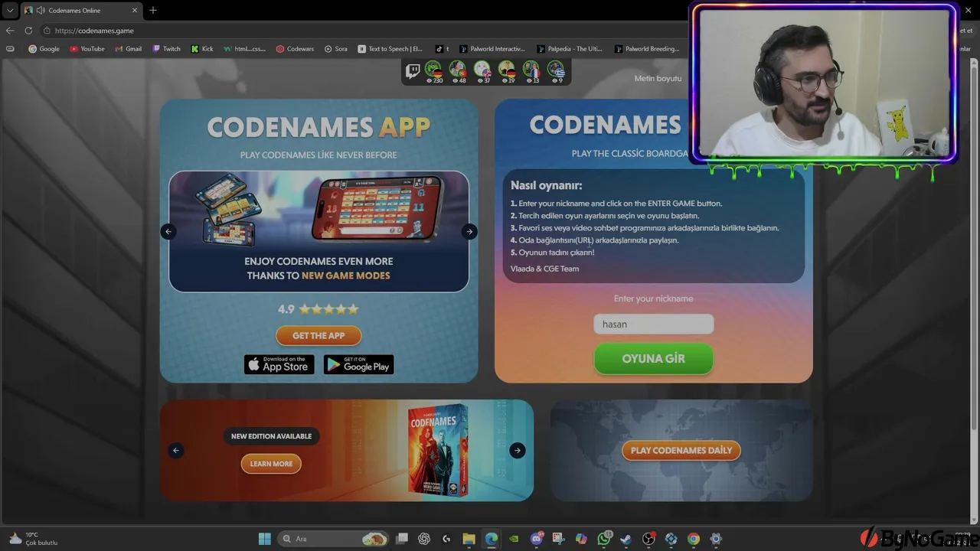Viewport: 980px width, 551px height.
Task: Open Download on the App Store badge
Action: [279, 364]
